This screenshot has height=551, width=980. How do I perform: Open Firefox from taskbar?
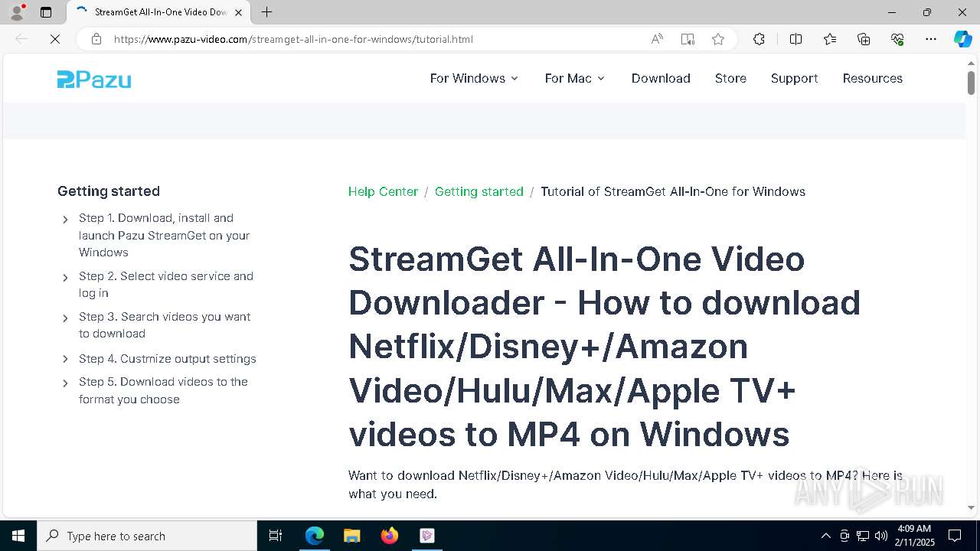[x=390, y=536]
